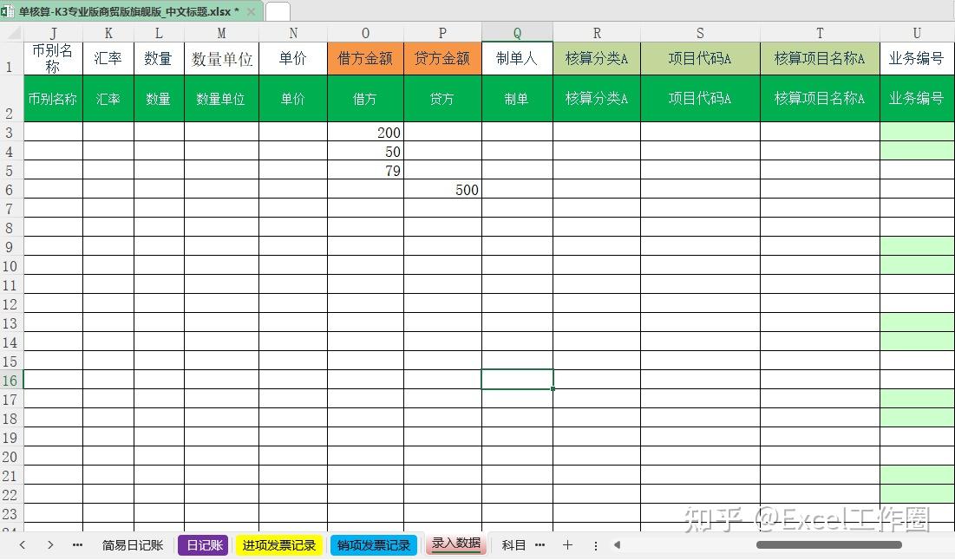Show hidden sheets left of 简易日记账
This screenshot has width=955, height=560.
point(77,544)
